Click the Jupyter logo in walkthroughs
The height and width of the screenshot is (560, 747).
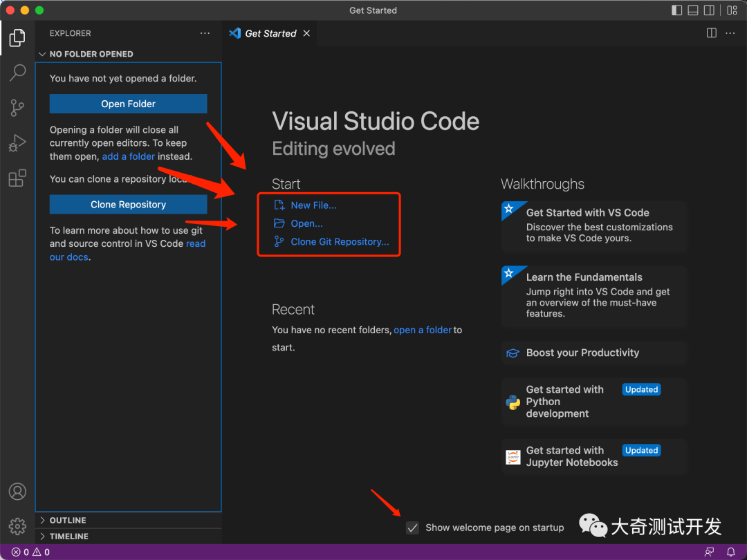pyautogui.click(x=513, y=457)
